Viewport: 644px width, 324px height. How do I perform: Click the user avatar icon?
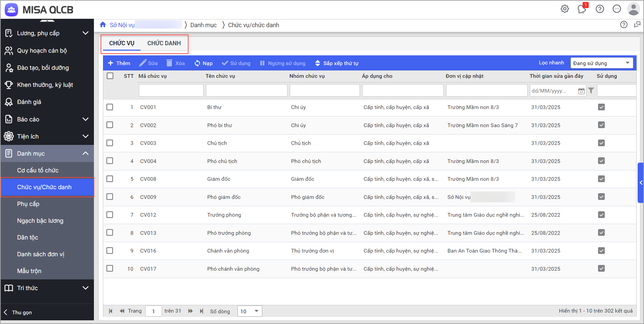633,9
